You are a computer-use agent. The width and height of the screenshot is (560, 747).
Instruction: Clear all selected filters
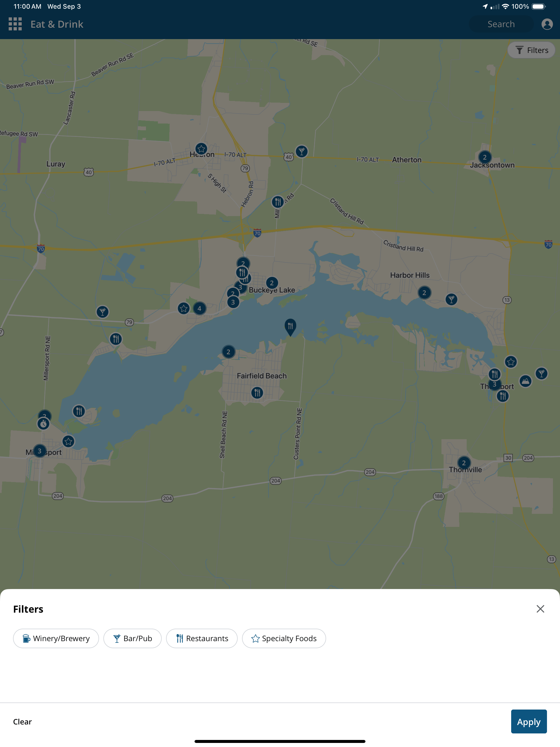tap(22, 722)
